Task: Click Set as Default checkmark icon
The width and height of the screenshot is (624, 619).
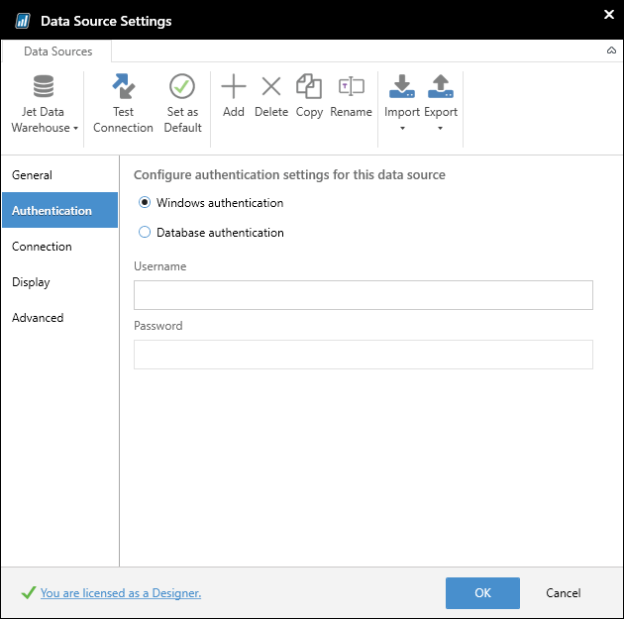Action: tap(182, 86)
